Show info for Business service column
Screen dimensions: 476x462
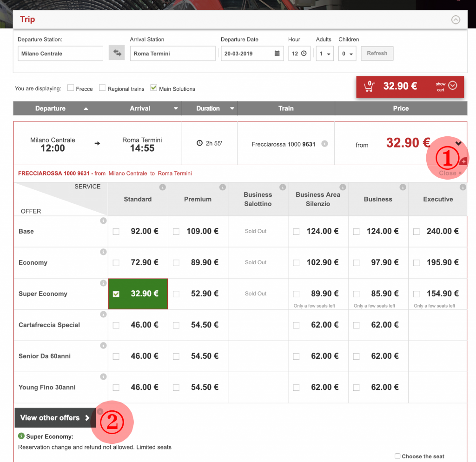coord(403,187)
